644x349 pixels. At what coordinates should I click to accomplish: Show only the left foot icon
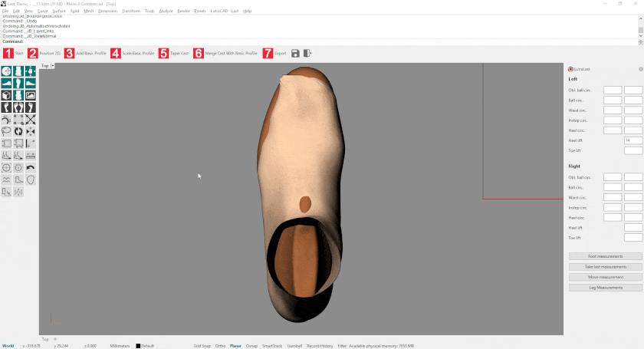pos(6,107)
